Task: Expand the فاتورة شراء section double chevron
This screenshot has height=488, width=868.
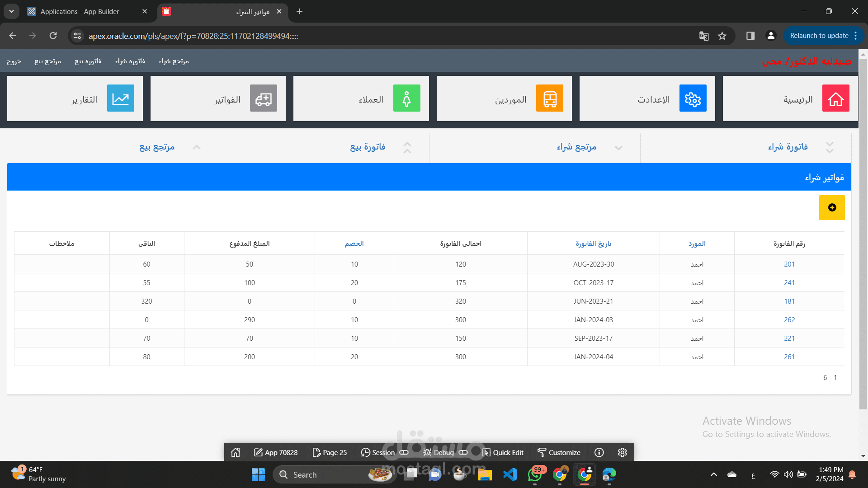Action: 830,147
